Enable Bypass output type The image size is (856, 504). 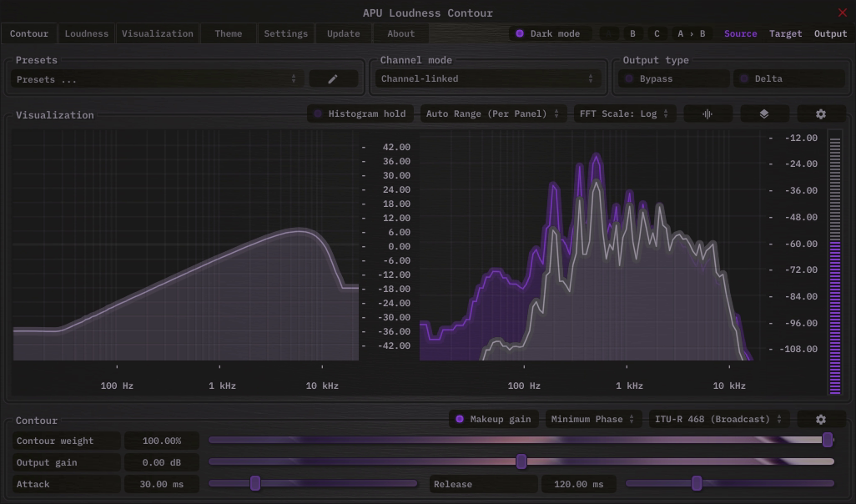pyautogui.click(x=673, y=78)
